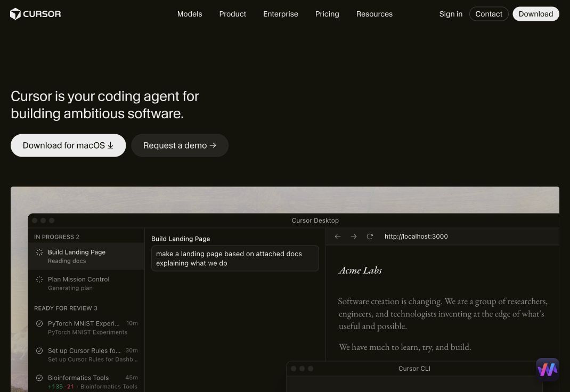Viewport: 570px width, 392px height.
Task: Click Download for macOS button
Action: click(x=68, y=145)
